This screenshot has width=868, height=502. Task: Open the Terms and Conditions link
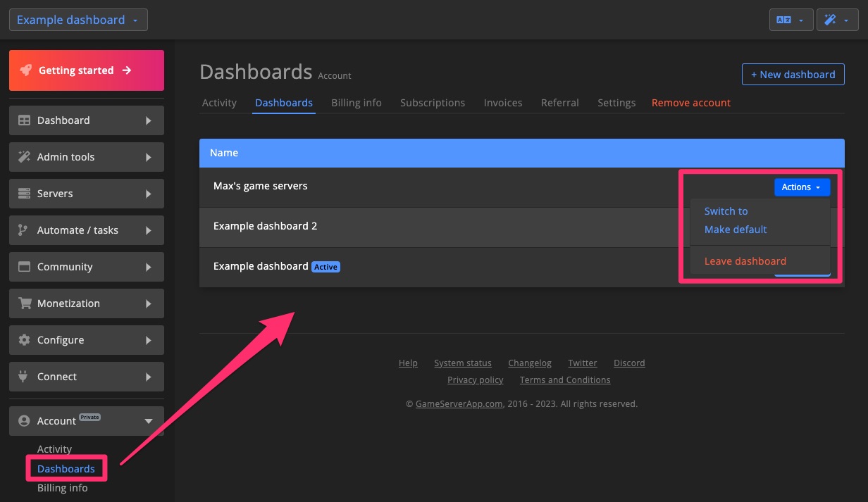(x=564, y=379)
